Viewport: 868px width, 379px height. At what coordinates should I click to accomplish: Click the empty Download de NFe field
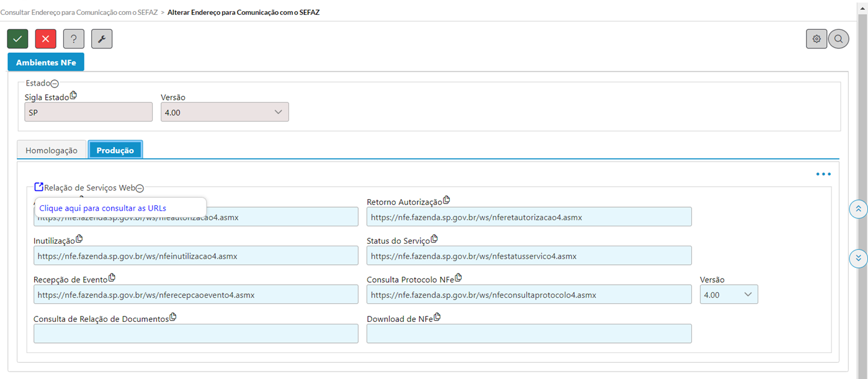(529, 334)
